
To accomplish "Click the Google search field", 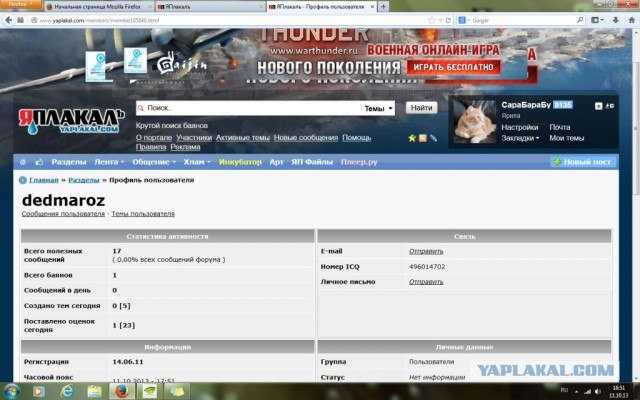I will [x=522, y=20].
